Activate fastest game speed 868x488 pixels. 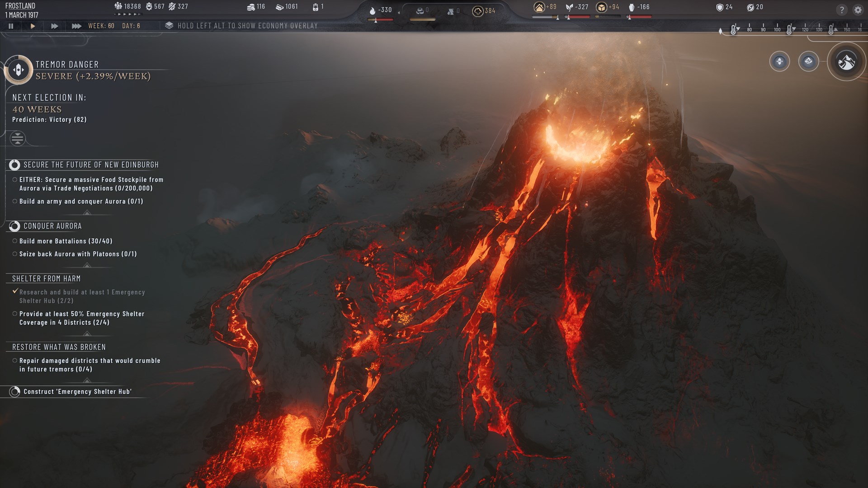77,26
